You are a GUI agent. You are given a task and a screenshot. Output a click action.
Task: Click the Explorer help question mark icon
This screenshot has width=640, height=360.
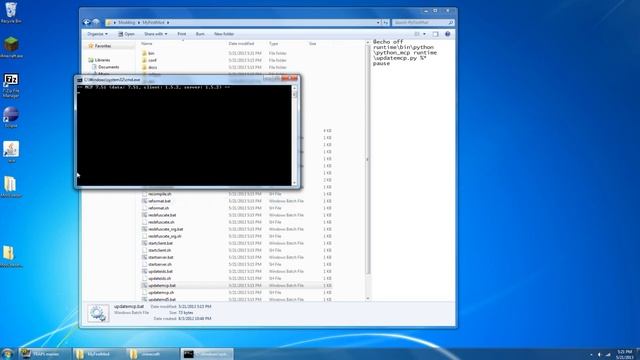[x=447, y=34]
